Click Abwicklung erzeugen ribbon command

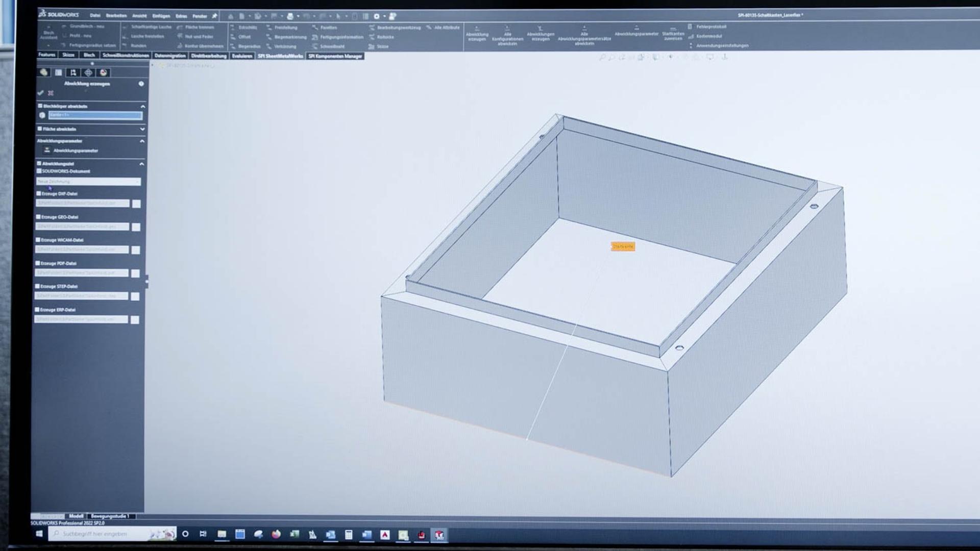[x=477, y=34]
